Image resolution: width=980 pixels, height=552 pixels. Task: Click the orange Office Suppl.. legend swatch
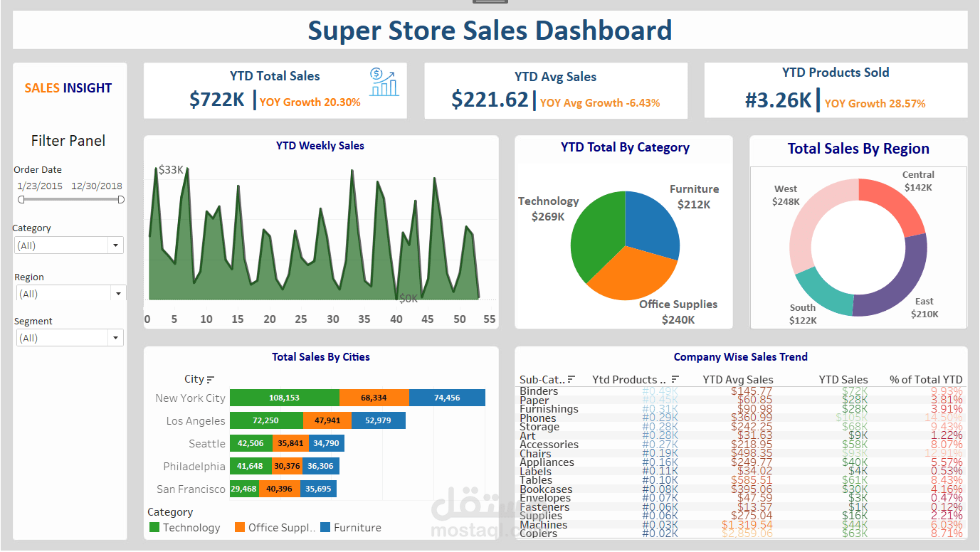click(240, 528)
